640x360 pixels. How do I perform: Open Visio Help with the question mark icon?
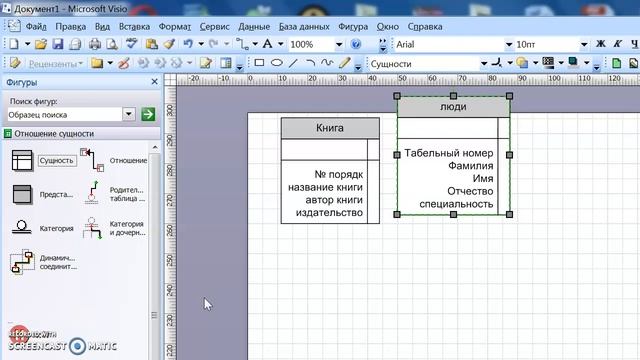pos(356,44)
